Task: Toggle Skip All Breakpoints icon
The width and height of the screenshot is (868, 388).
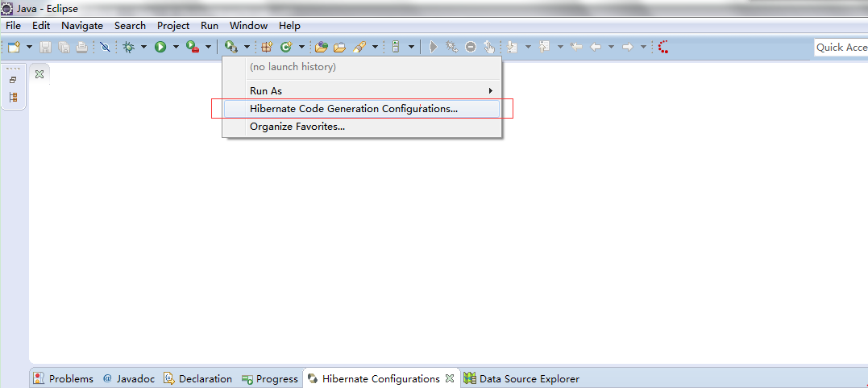Action: (106, 47)
